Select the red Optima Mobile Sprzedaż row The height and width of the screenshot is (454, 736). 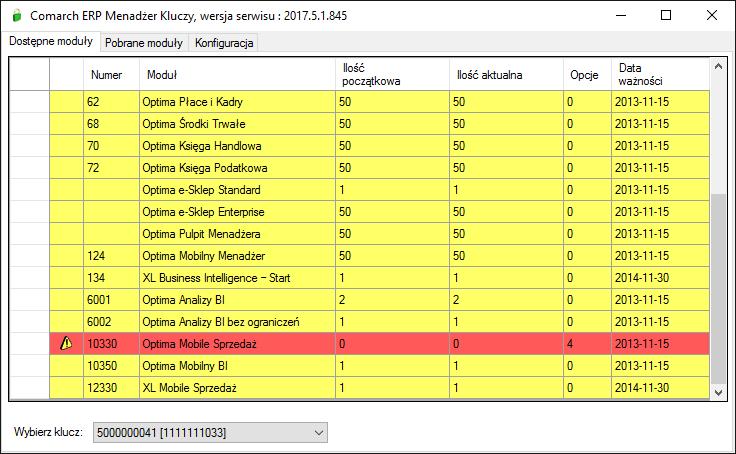click(x=379, y=344)
